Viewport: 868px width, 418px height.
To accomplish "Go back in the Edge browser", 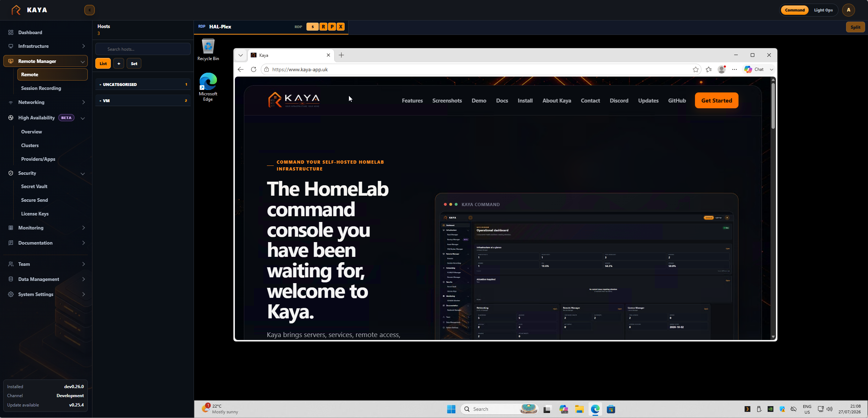I will pos(241,69).
